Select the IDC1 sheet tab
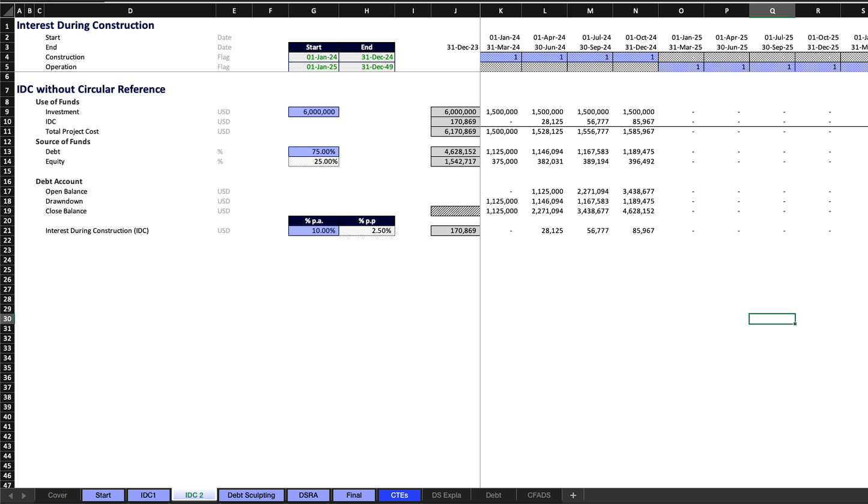Viewport: 868px width, 504px height. [x=148, y=495]
